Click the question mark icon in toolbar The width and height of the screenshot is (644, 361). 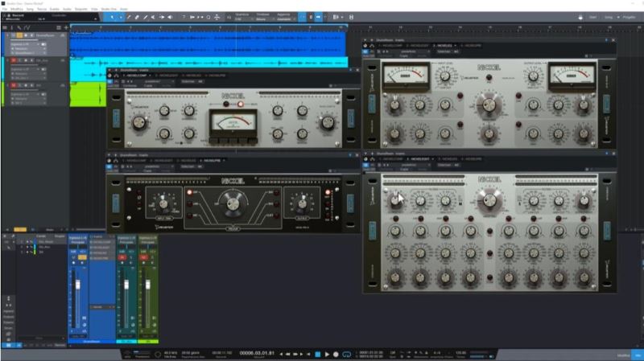click(184, 17)
